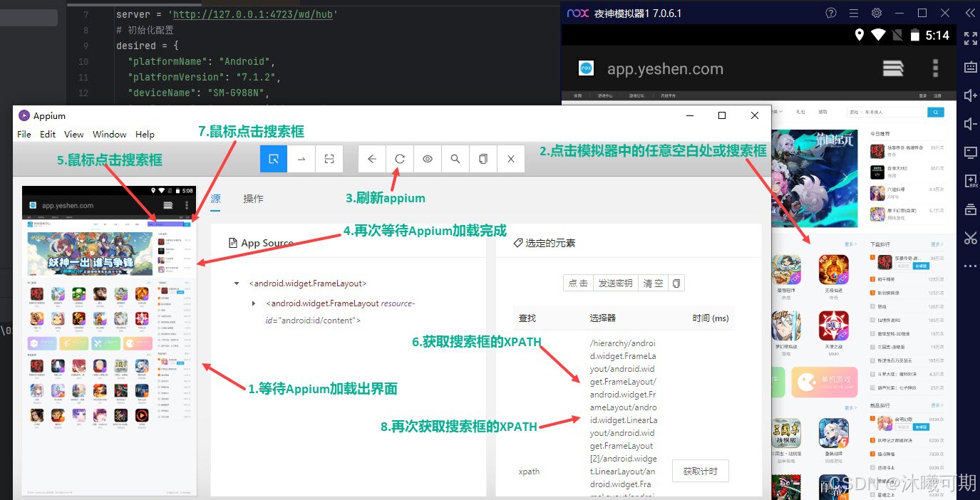
Task: Click the 选择器 column header
Action: click(603, 318)
